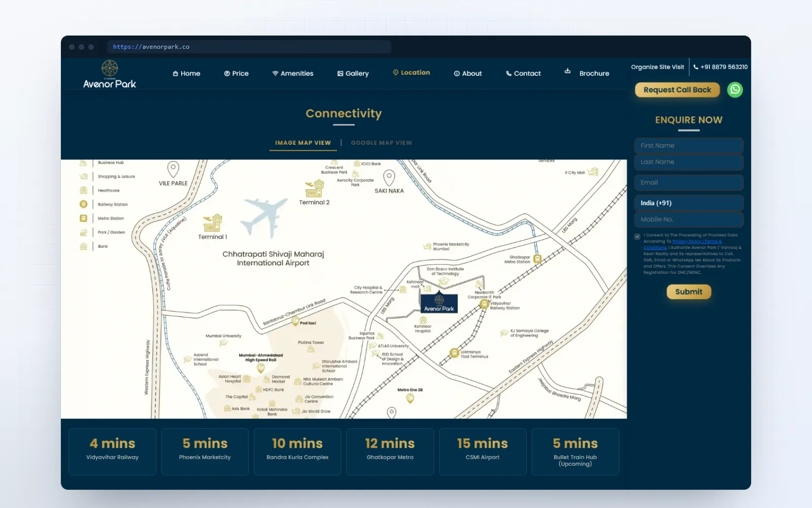This screenshot has height=508, width=812.
Task: Click the Park / Garden legend icon
Action: (84, 232)
